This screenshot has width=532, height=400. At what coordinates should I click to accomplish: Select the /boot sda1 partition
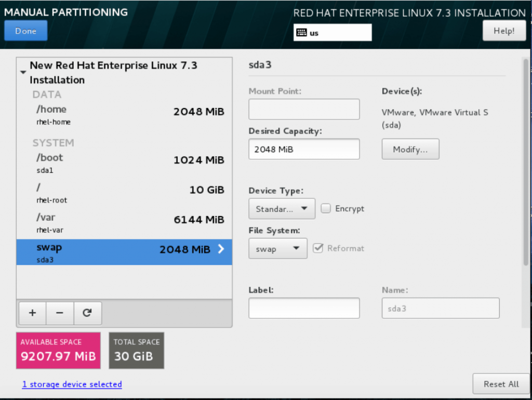point(124,163)
